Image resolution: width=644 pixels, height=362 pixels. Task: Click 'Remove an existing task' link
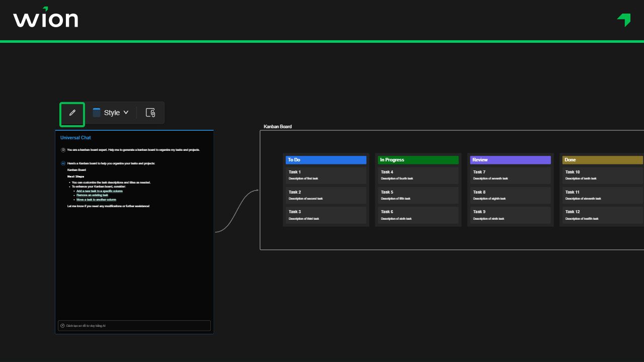(92, 195)
